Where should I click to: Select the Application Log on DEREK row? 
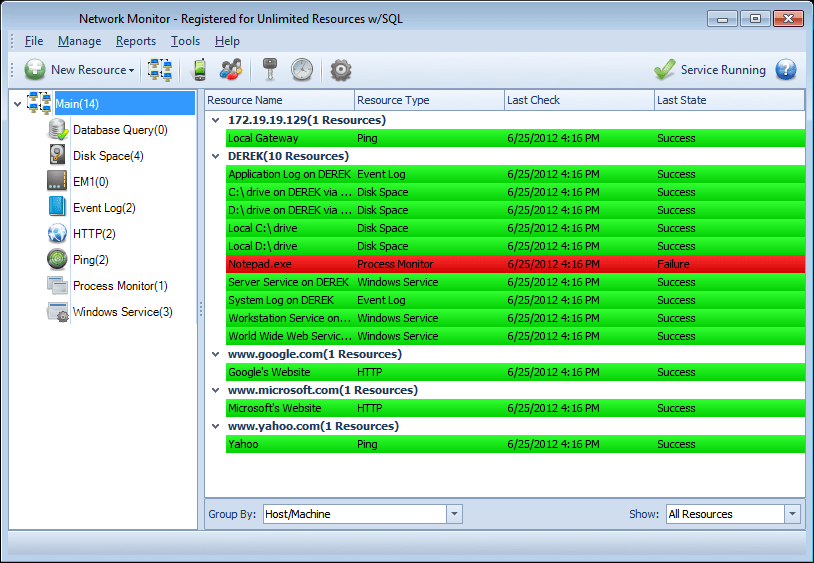[x=515, y=174]
